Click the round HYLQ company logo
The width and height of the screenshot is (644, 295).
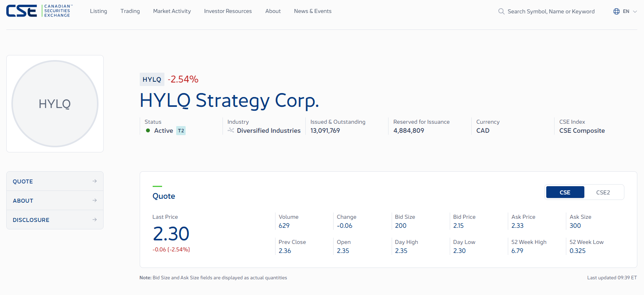(55, 104)
